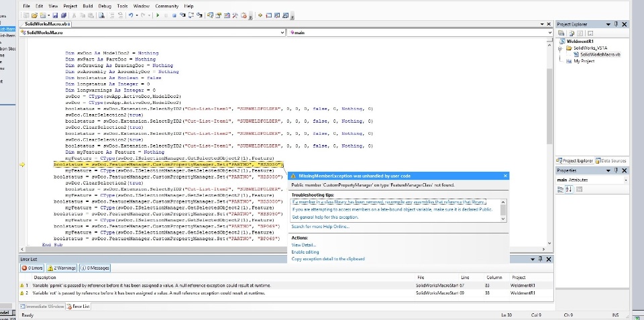This screenshot has width=644, height=320.
Task: Open the Tools menu
Action: pos(122,6)
